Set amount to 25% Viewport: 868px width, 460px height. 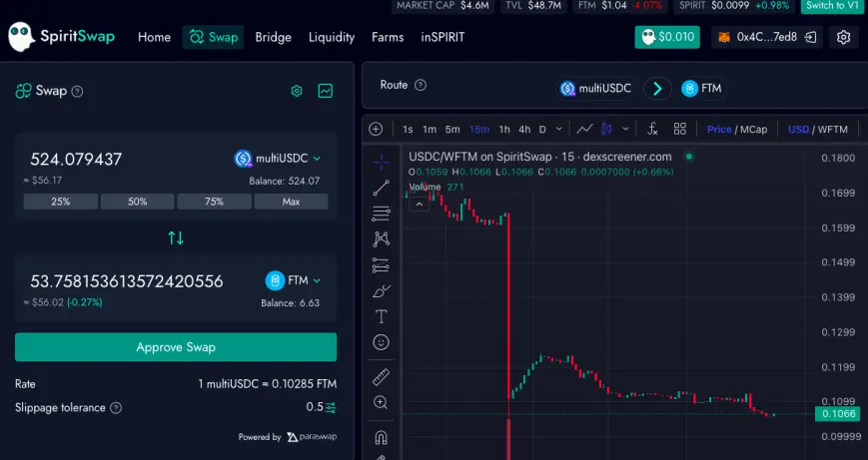pyautogui.click(x=60, y=202)
